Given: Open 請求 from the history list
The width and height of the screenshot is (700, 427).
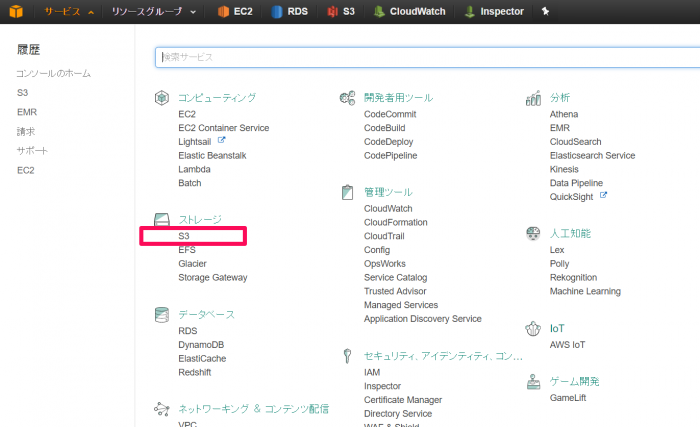Looking at the screenshot, I should pos(25,131).
